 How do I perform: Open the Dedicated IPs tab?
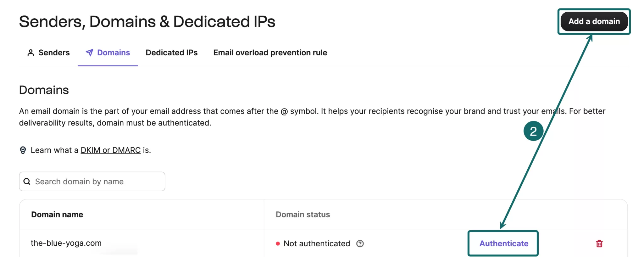pos(171,53)
